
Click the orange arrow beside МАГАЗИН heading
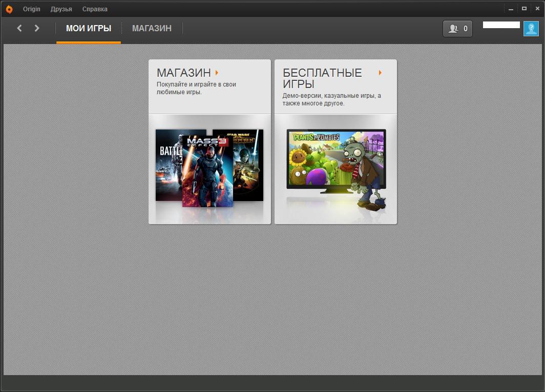pos(217,73)
